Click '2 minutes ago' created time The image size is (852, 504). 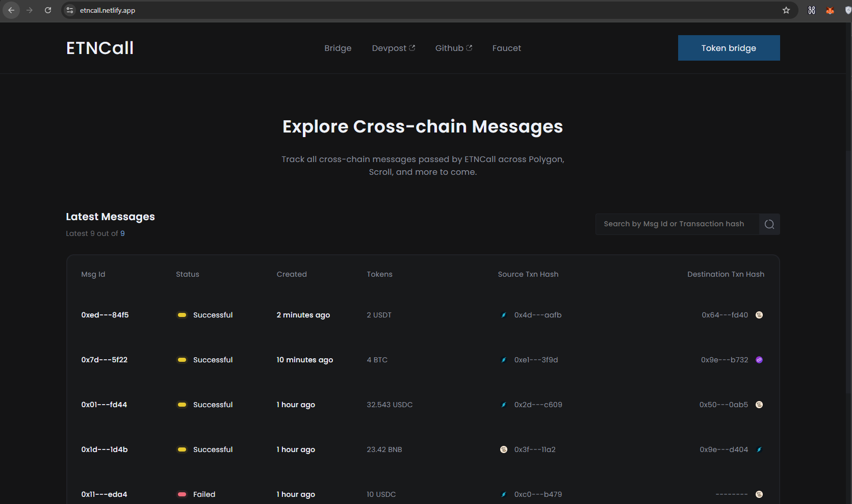tap(303, 315)
